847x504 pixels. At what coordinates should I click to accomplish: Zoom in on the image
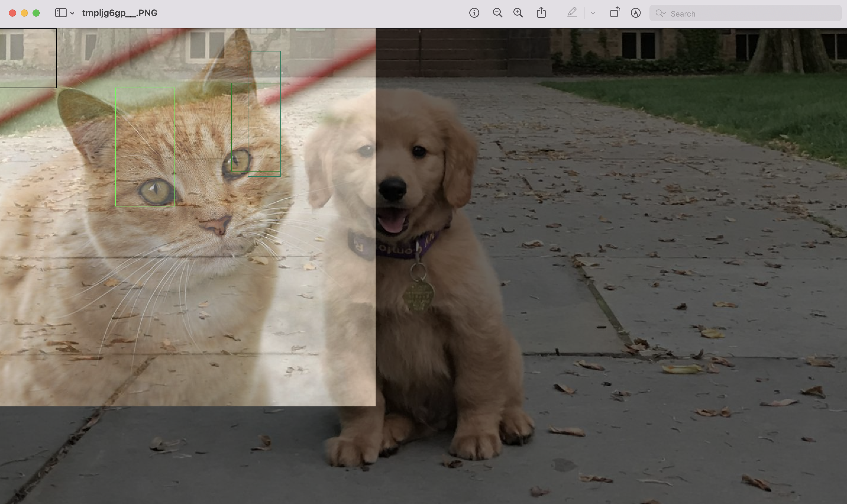coord(518,13)
